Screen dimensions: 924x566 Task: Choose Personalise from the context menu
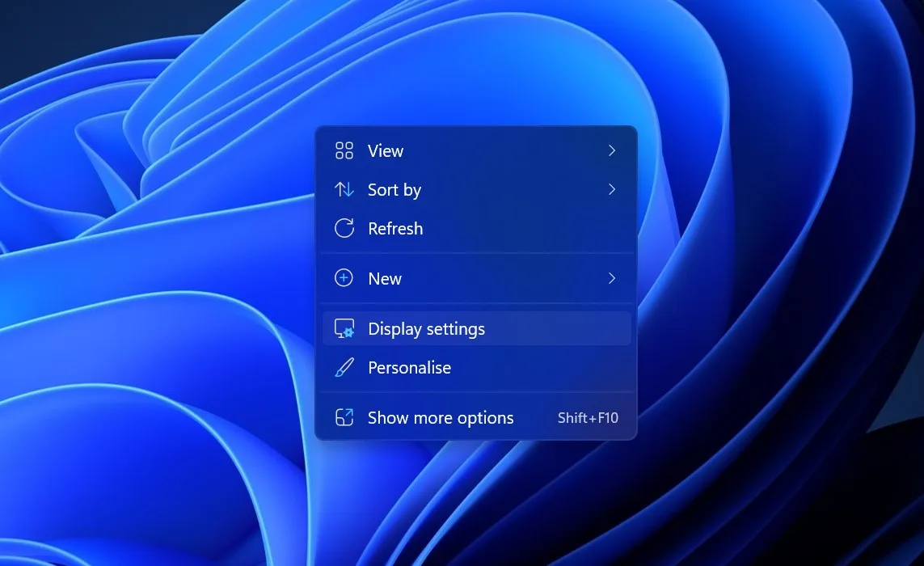[476, 367]
